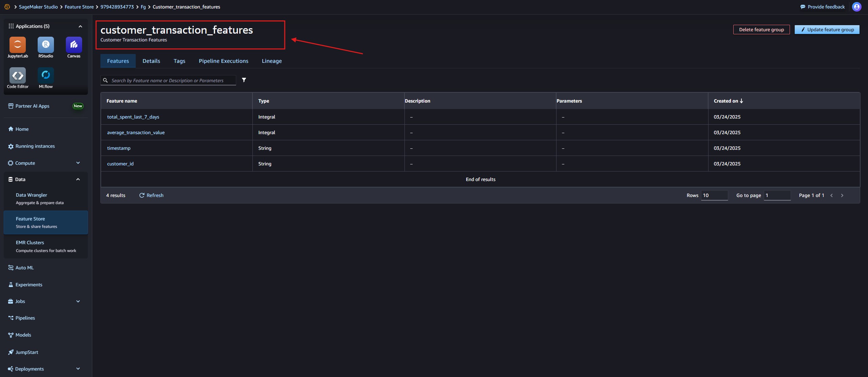Expand the Deployments menu
This screenshot has height=377, width=868.
[x=78, y=369]
